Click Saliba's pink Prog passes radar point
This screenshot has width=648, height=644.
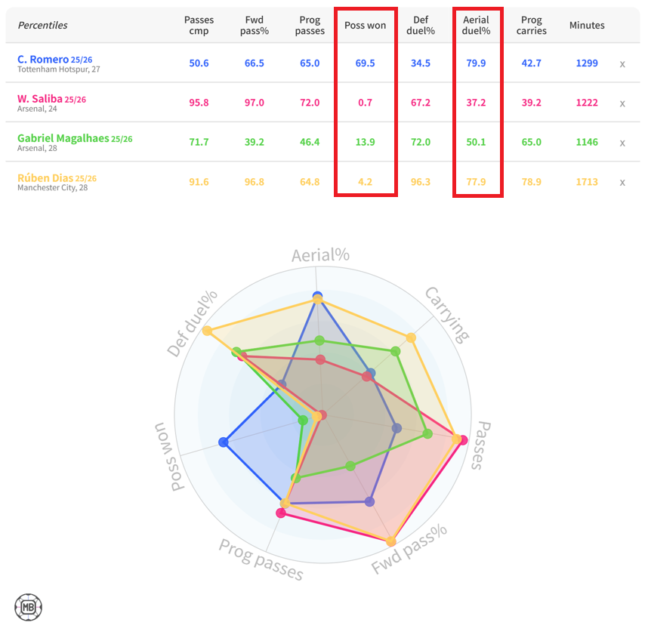click(x=281, y=513)
